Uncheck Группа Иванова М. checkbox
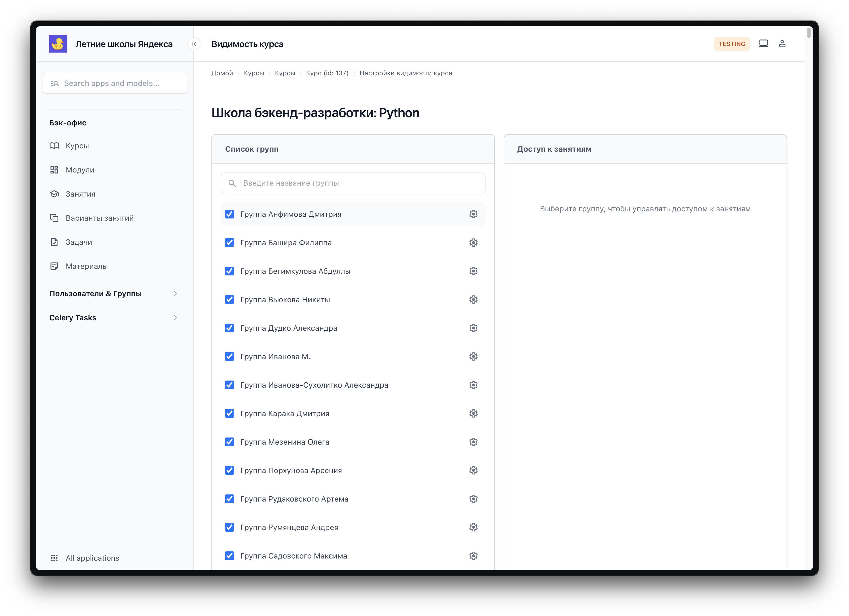Screen dimensions: 849x616 [230, 356]
